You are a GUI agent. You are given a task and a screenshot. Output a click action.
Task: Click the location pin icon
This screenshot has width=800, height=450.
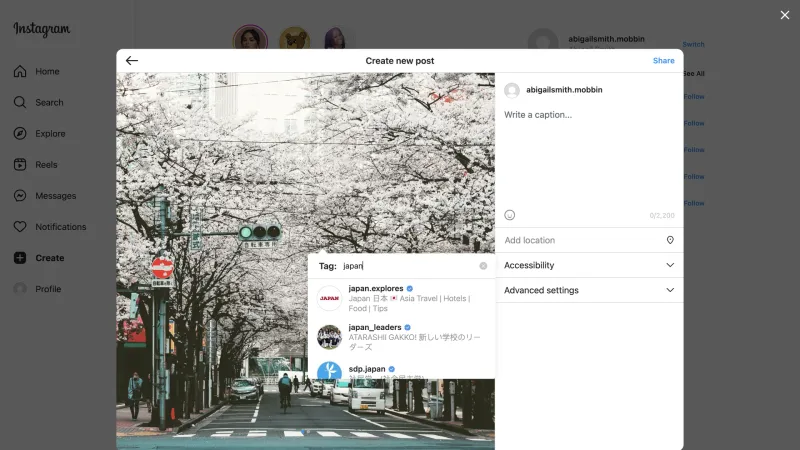[670, 240]
